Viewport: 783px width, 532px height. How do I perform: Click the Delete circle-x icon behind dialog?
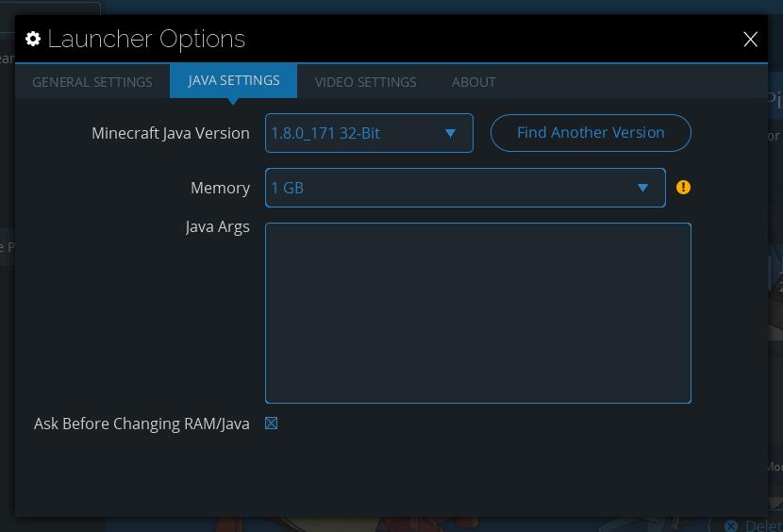pyautogui.click(x=730, y=525)
